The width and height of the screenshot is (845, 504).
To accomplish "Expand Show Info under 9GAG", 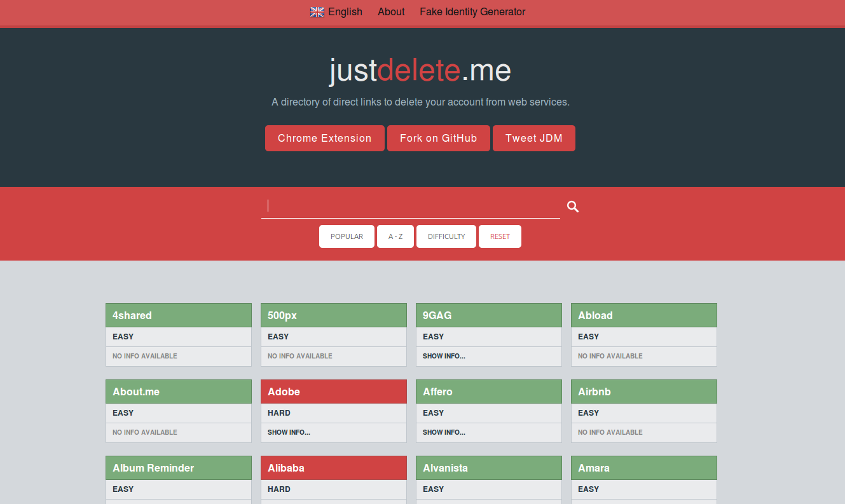I will (x=444, y=356).
